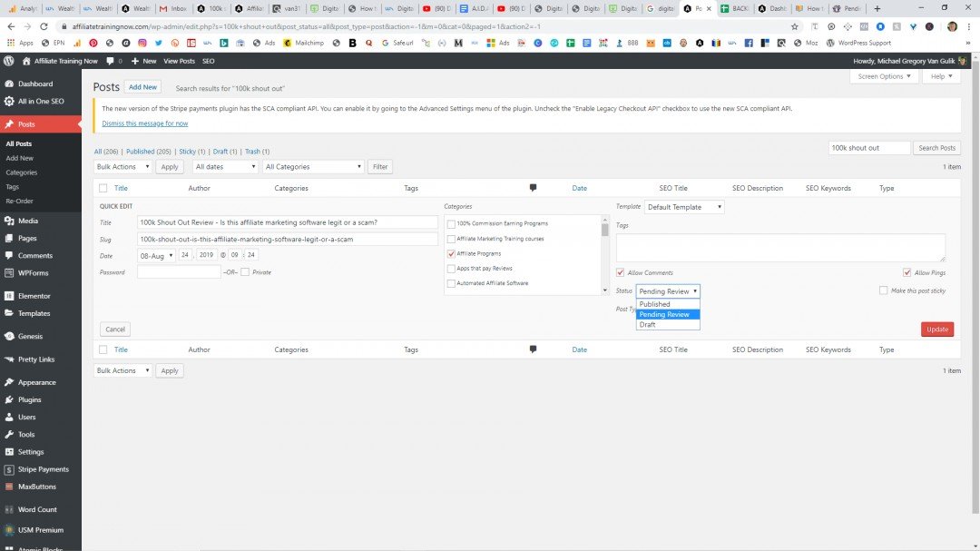Click View Posts in the admin bar
The image size is (980, 551).
point(181,61)
